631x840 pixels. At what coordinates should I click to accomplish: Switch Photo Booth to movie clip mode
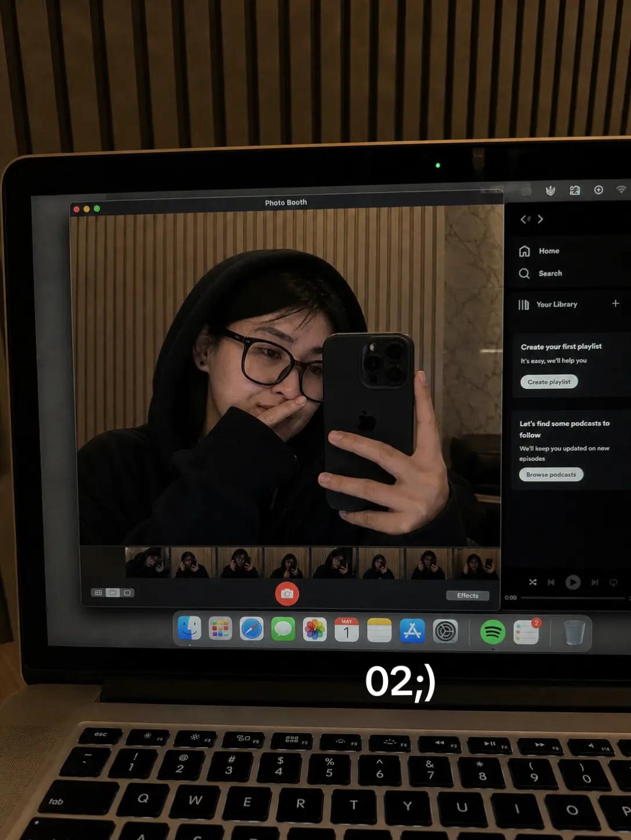coord(127,593)
